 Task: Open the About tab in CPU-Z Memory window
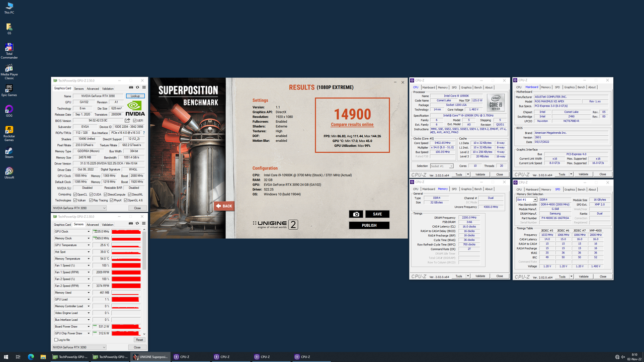(489, 189)
